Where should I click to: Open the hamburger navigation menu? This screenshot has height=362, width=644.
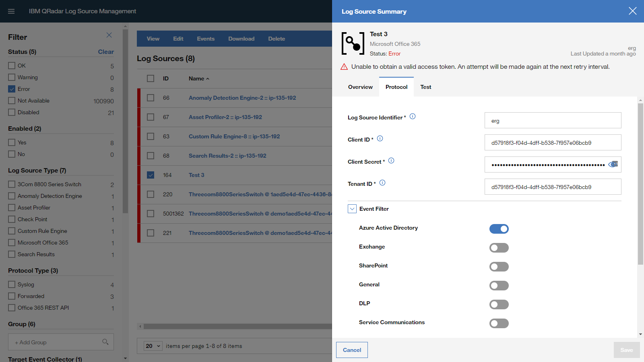click(x=11, y=11)
